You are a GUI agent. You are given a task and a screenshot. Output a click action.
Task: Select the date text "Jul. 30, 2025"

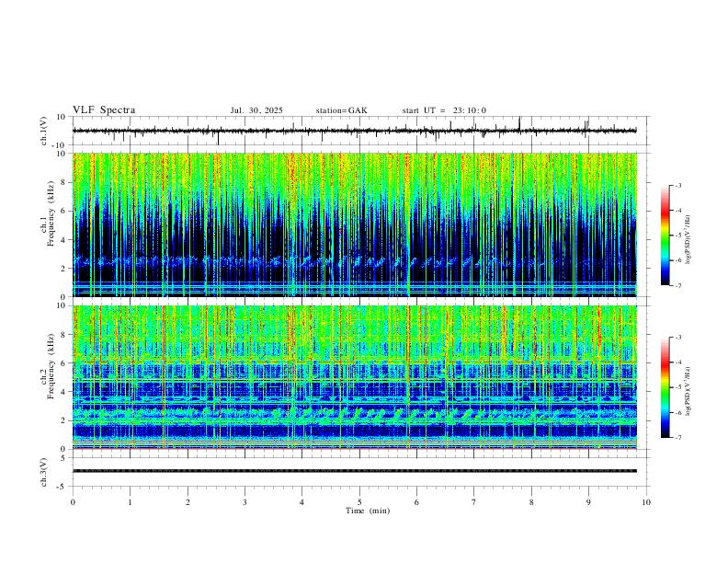[256, 110]
